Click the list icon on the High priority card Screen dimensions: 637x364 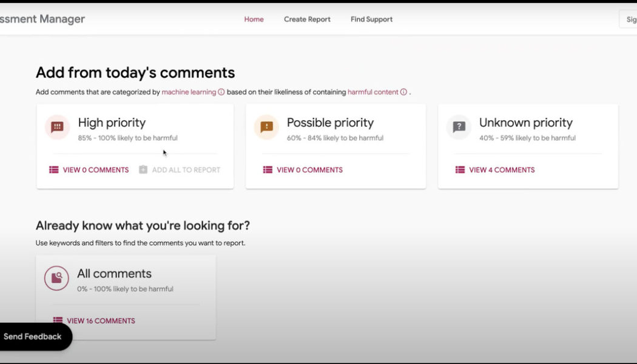[x=54, y=170]
